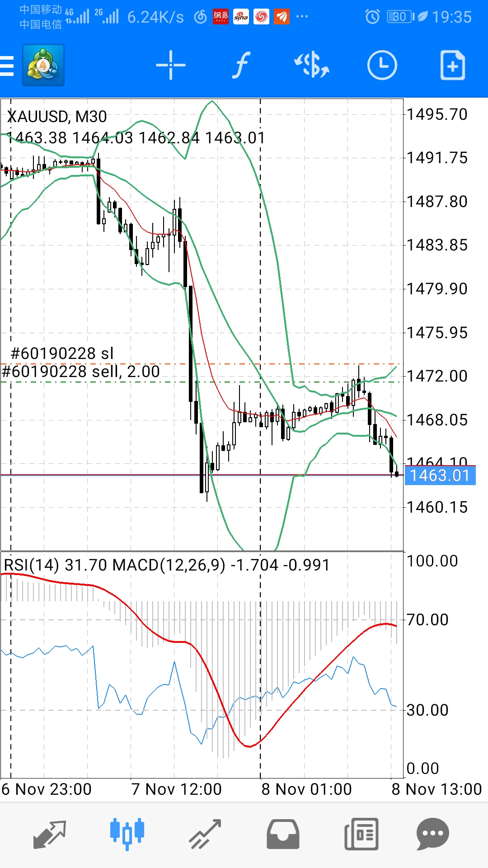Switch symbol using the dollar exchange icon
488x868 pixels.
312,66
